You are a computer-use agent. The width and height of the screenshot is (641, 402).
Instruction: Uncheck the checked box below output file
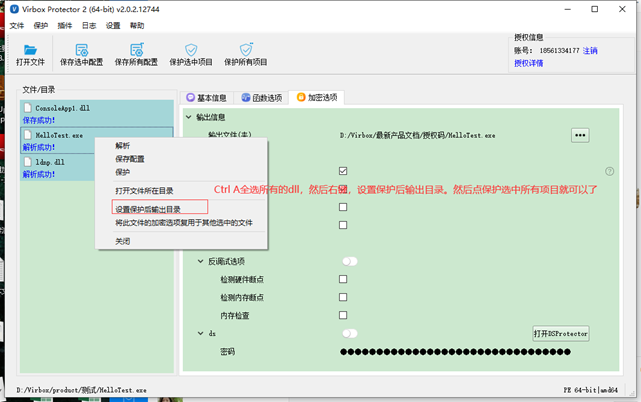(343, 171)
